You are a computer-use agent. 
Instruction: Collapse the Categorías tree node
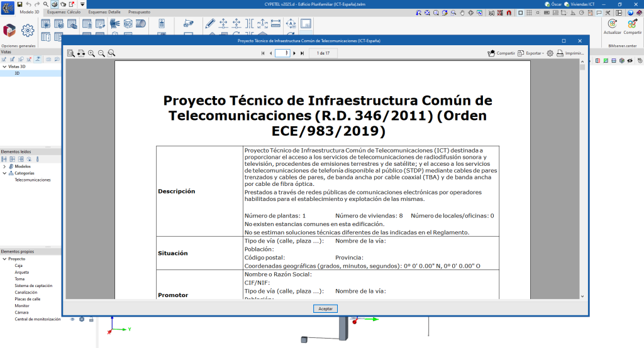pos(4,173)
